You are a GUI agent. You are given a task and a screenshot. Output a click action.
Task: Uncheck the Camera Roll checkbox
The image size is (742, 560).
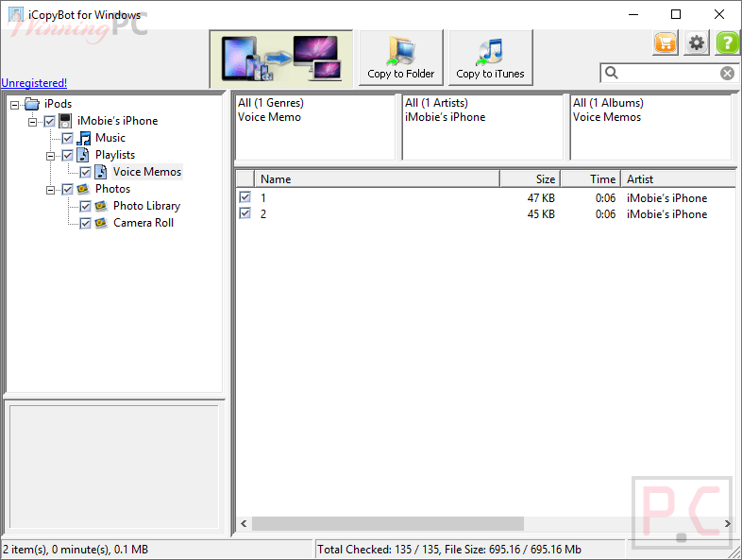pyautogui.click(x=85, y=224)
